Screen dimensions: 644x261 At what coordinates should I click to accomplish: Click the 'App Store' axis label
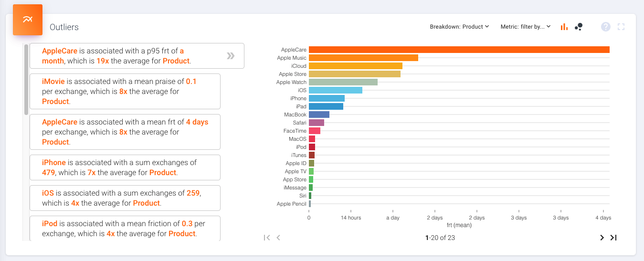pos(295,179)
